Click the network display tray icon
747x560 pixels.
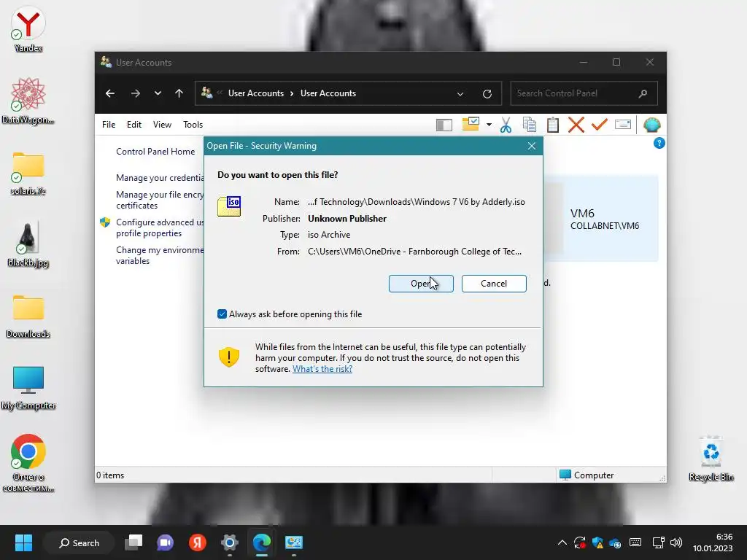click(x=659, y=542)
